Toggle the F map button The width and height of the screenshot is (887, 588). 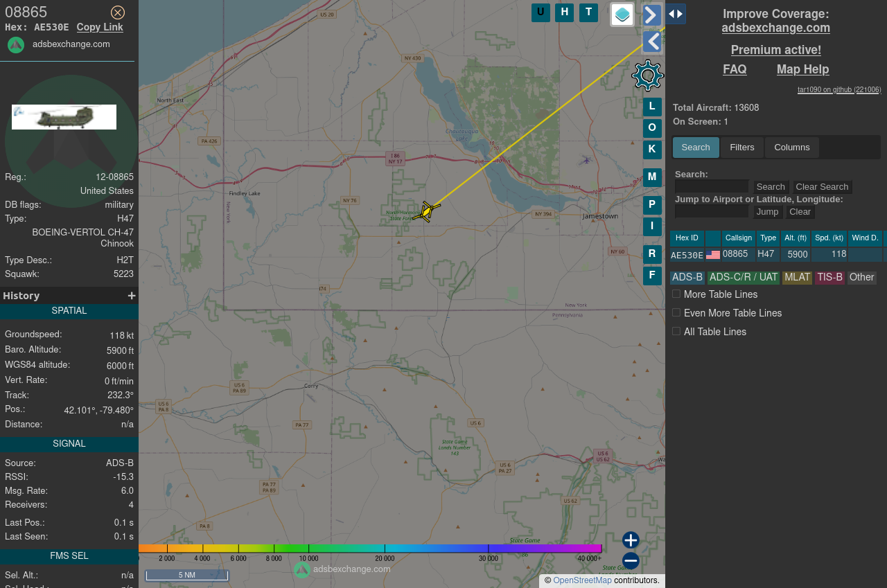pos(652,276)
